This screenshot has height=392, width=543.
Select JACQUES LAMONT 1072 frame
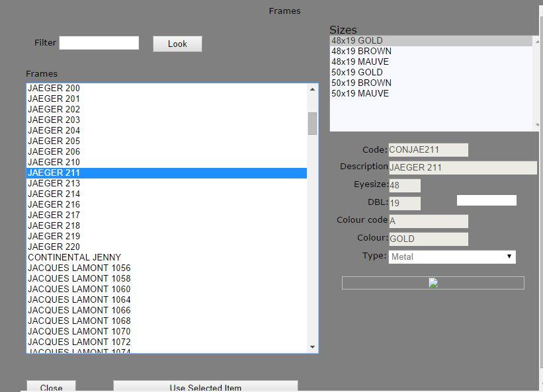click(167, 342)
